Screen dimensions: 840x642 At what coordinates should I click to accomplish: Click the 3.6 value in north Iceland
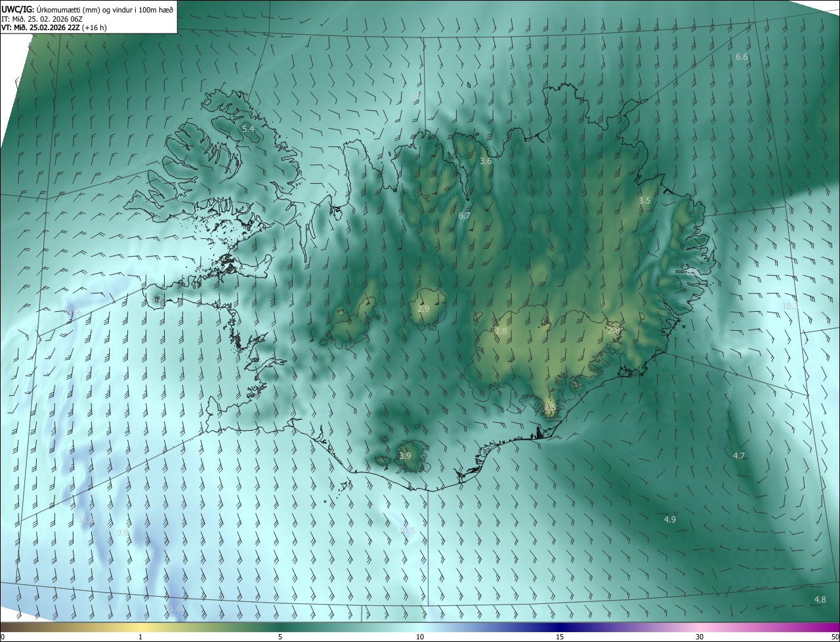(x=486, y=161)
